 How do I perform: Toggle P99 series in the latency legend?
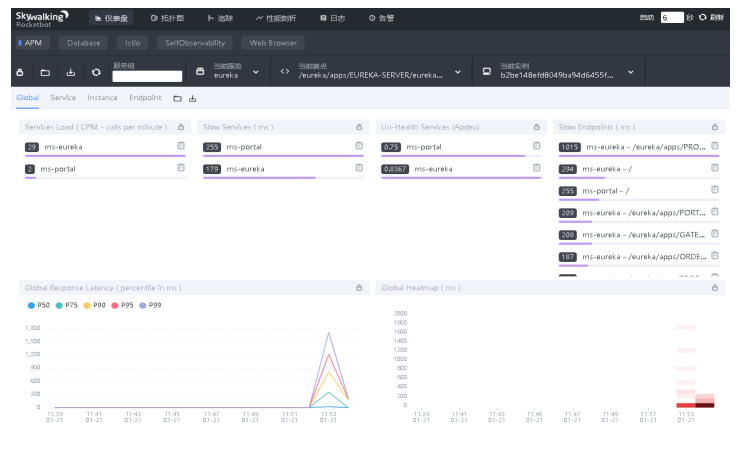pyautogui.click(x=150, y=305)
